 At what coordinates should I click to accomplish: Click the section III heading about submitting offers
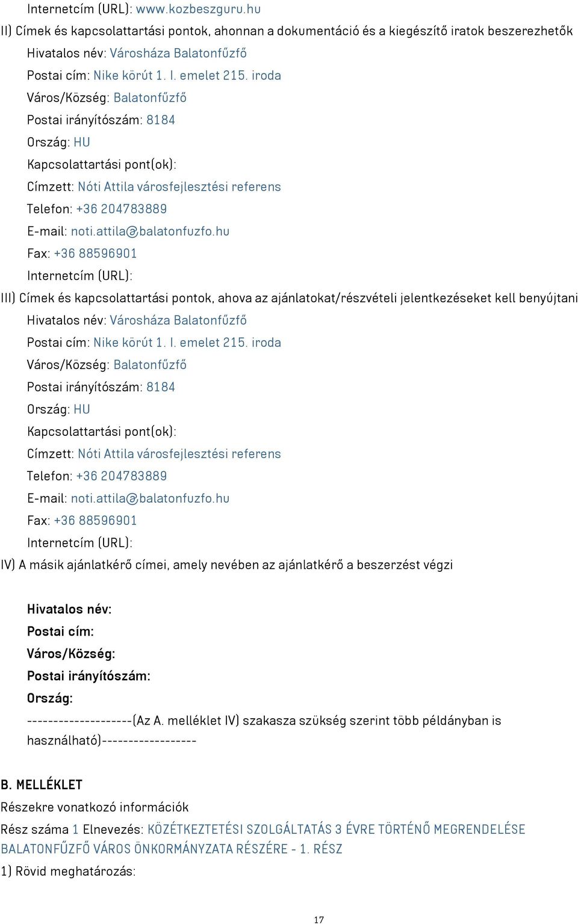289,298
